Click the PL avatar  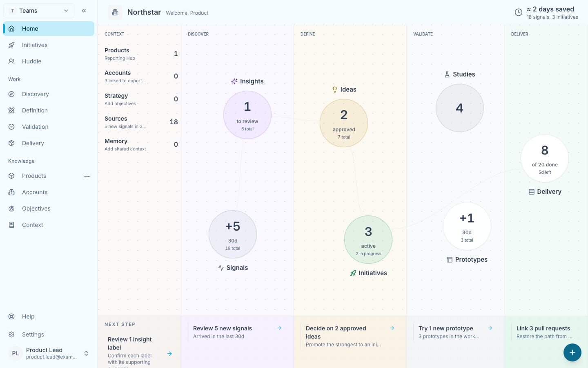[x=16, y=353]
